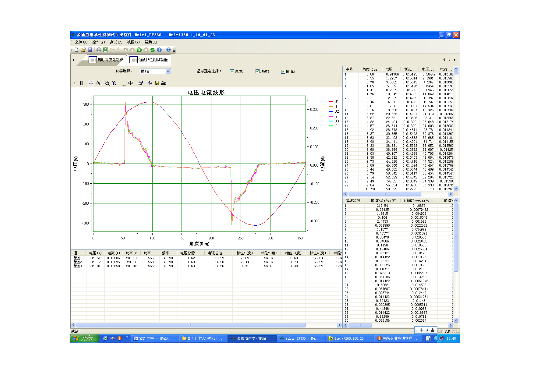Screen dimensions: 540x380
Task: Click the New document icon in toolbar
Action: coord(76,50)
